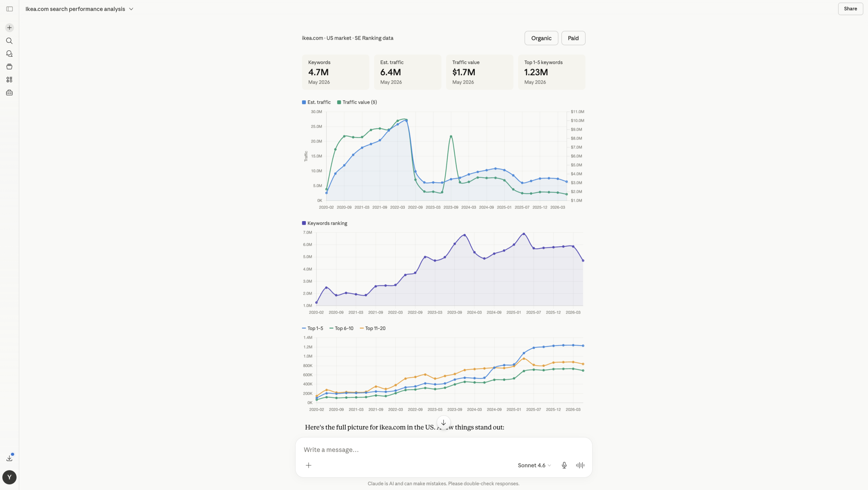Toggle Keywords ranking legend series
The height and width of the screenshot is (490, 868).
[x=324, y=223]
